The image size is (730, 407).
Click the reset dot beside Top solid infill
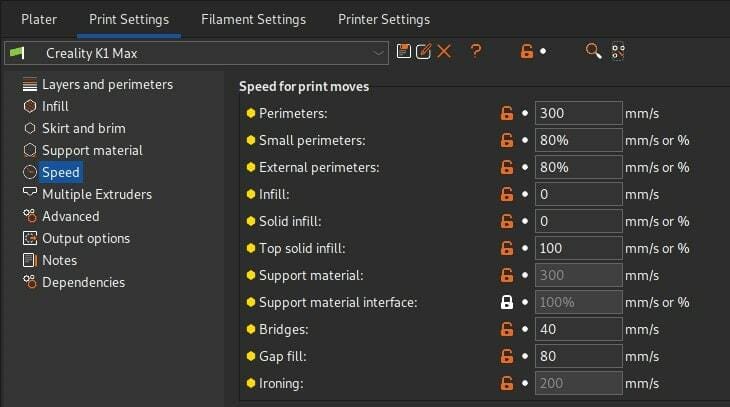click(525, 248)
